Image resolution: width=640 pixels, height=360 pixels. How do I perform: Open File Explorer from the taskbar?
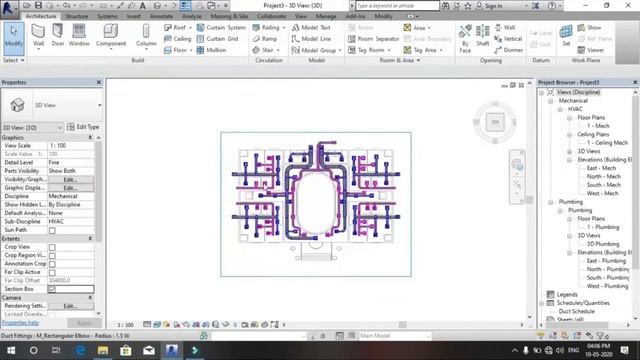pos(103,350)
